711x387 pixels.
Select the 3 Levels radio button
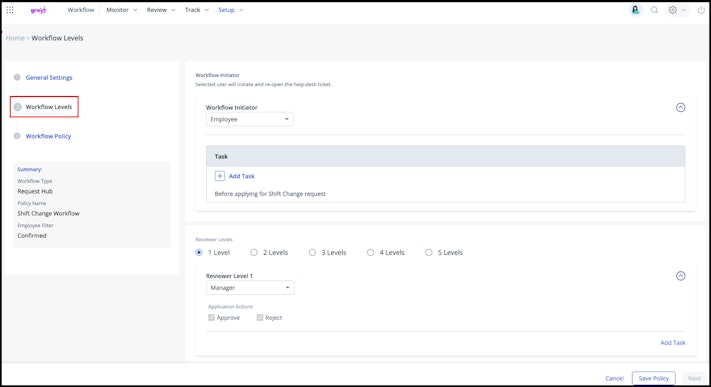tap(312, 253)
